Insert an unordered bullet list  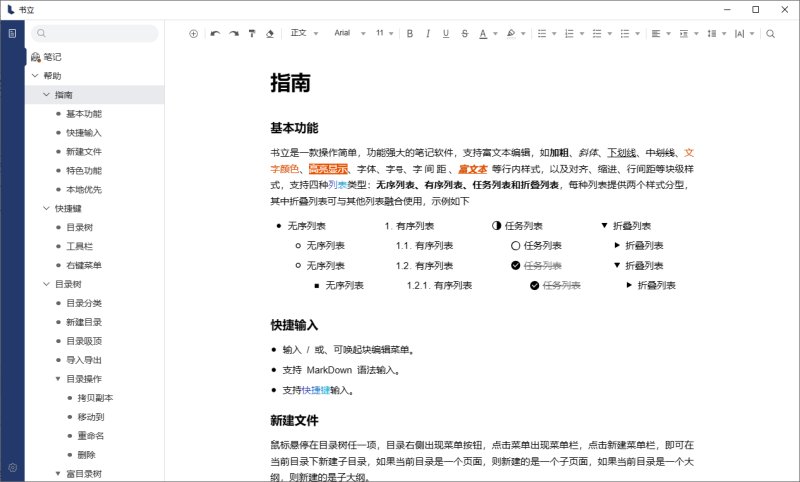tap(542, 34)
